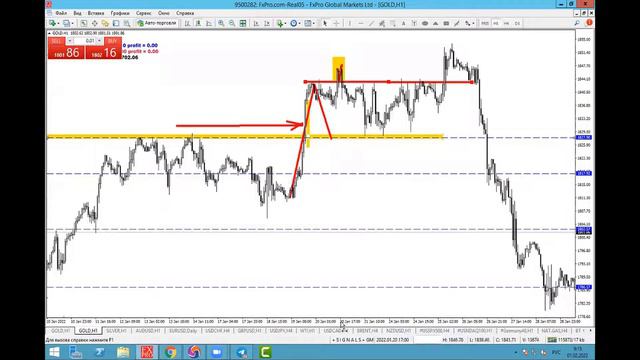
Task: Open the New Chart toolbar button
Action: click(x=52, y=23)
